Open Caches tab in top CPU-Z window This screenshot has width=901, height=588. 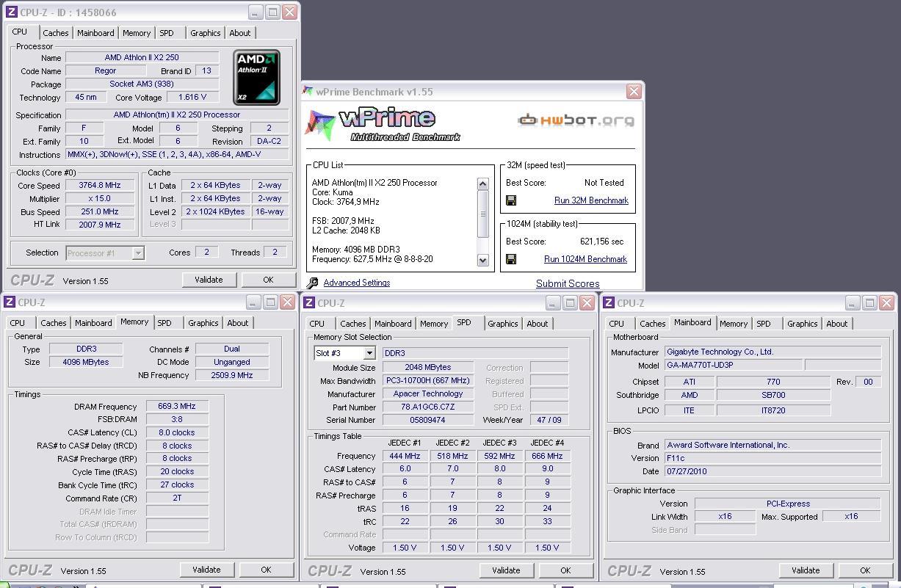55,33
